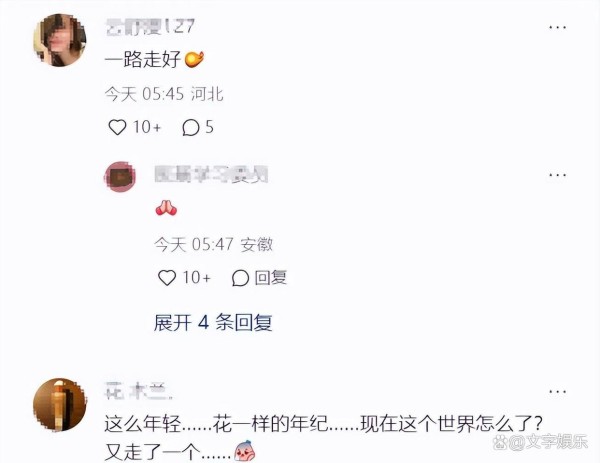Open the 花木兰 commenter's avatar

click(x=60, y=405)
